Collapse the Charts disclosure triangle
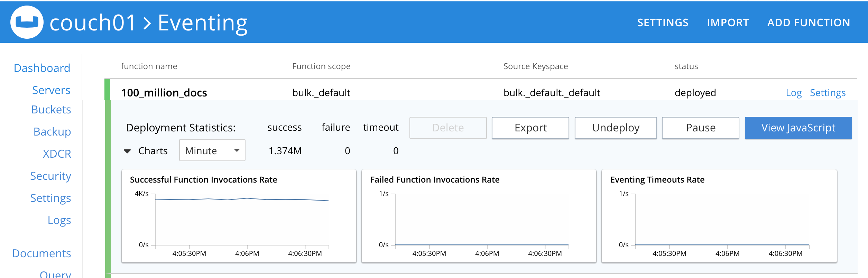Screen dimensions: 868x278 127,151
